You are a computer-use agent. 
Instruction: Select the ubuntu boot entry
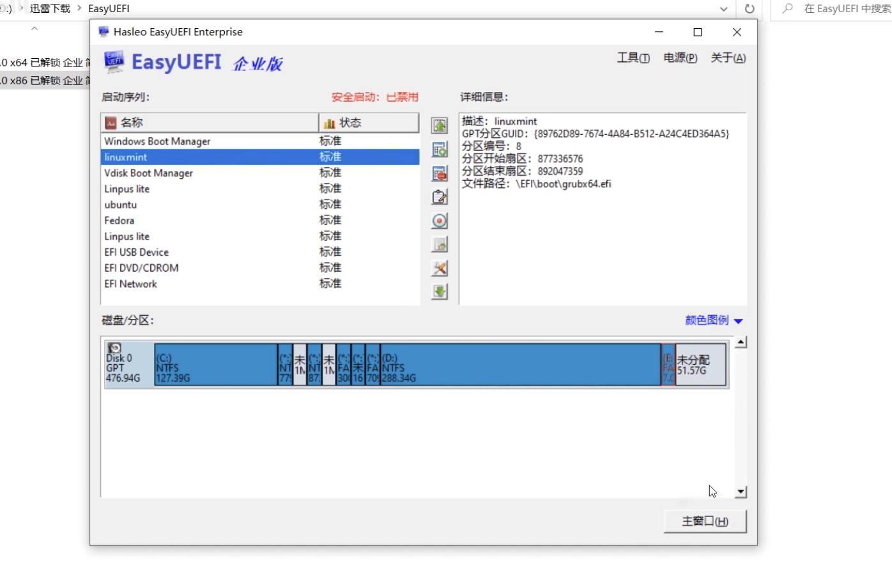[260, 205]
